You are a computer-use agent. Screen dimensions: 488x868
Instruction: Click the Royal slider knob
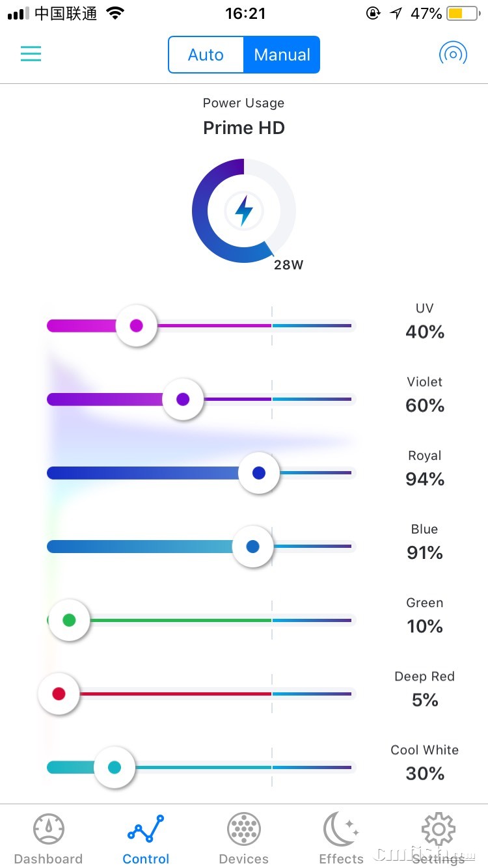[259, 473]
